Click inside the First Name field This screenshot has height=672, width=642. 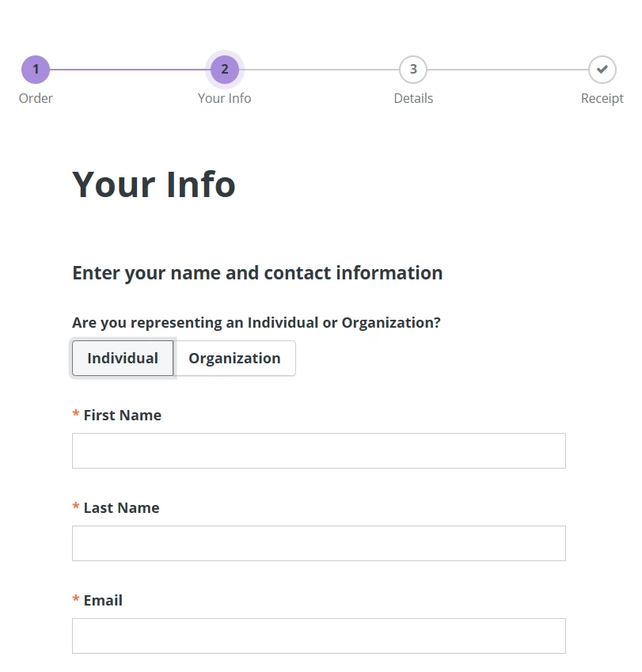click(x=318, y=450)
